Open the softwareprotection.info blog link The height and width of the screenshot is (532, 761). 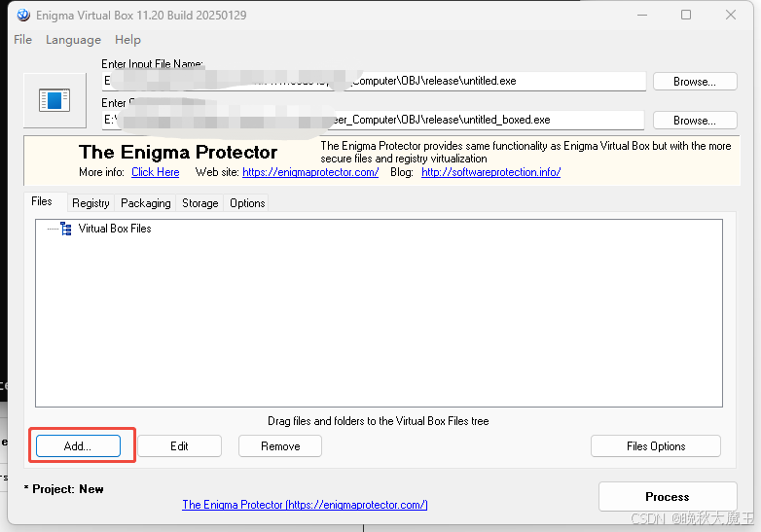[490, 172]
